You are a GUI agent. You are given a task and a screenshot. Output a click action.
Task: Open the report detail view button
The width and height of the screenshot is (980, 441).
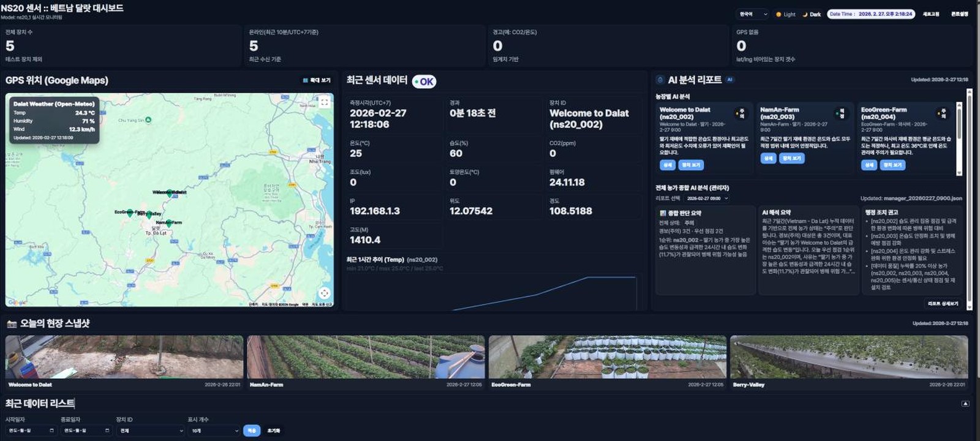pyautogui.click(x=943, y=304)
